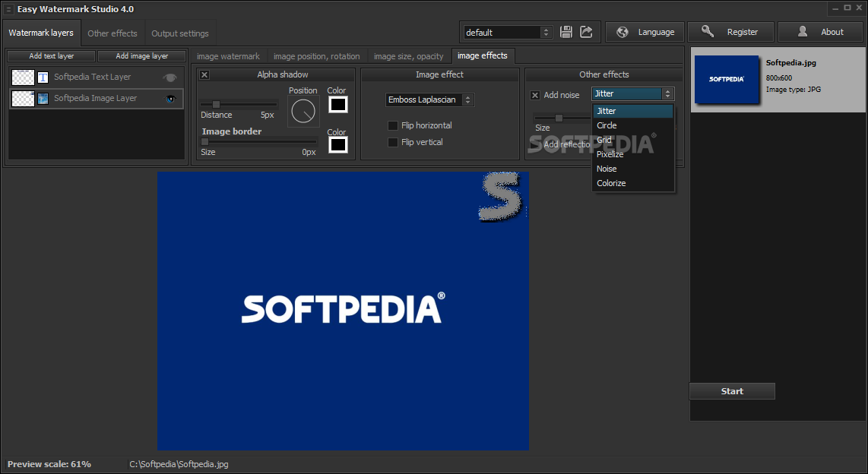Image resolution: width=868 pixels, height=474 pixels.
Task: Click the Image border Size slider
Action: tap(259, 141)
